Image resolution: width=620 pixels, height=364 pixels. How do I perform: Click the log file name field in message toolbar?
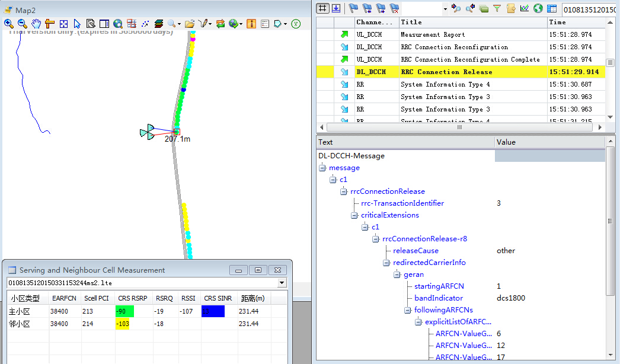point(589,9)
